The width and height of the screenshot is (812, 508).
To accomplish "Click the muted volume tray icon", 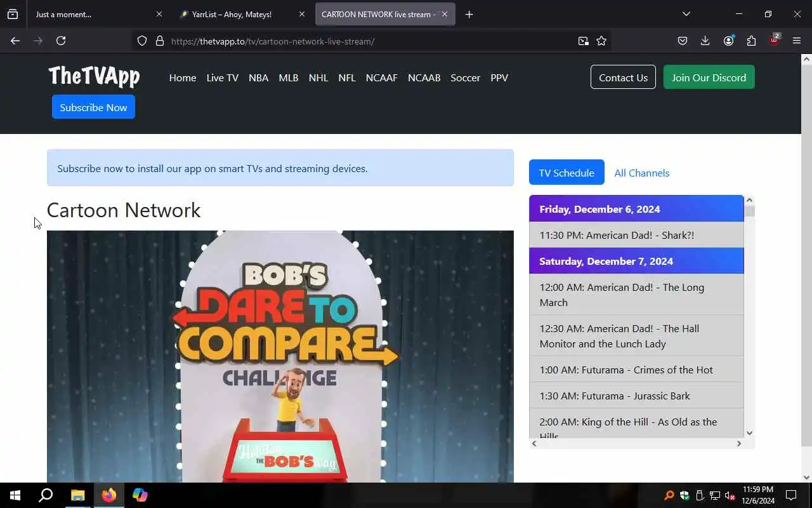I will point(730,496).
